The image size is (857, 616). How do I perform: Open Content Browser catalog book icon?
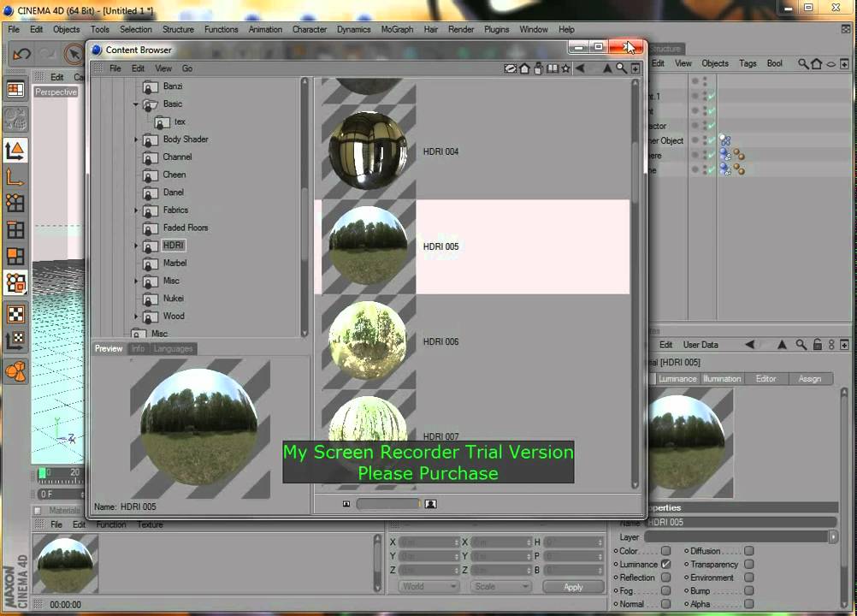(x=553, y=68)
